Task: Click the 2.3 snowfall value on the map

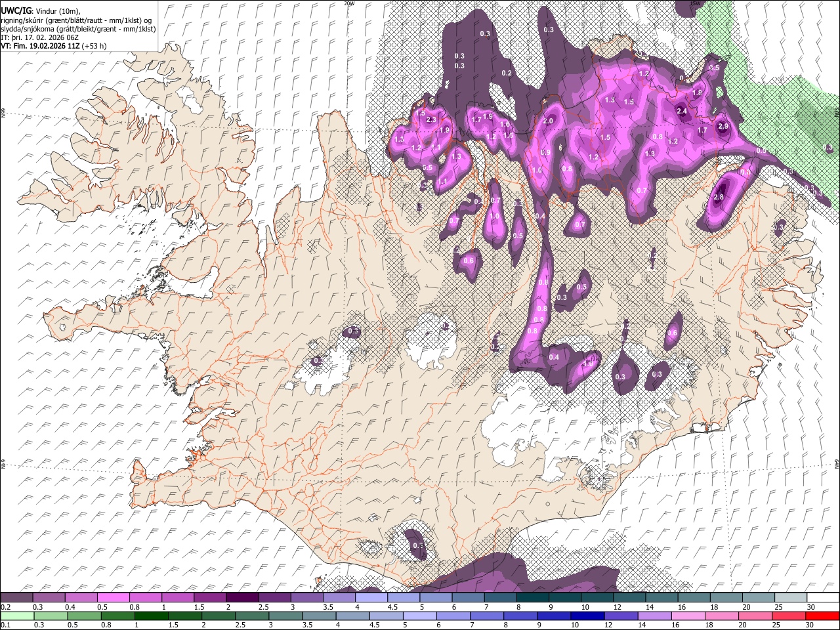Action: click(x=431, y=120)
